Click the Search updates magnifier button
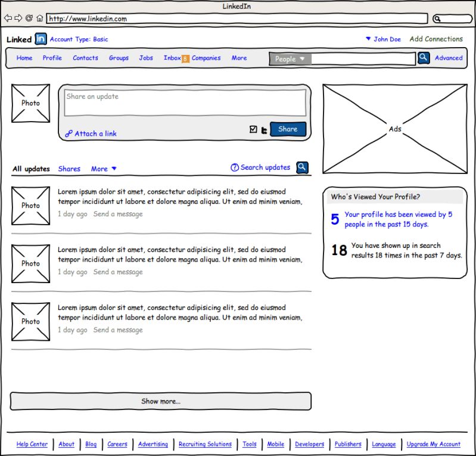The height and width of the screenshot is (456, 476). click(303, 167)
